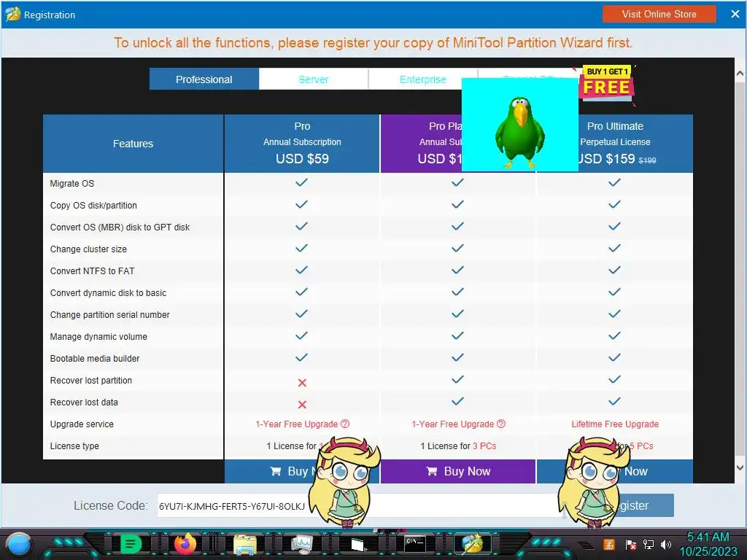The width and height of the screenshot is (747, 560).
Task: Click the Register button
Action: click(x=624, y=505)
